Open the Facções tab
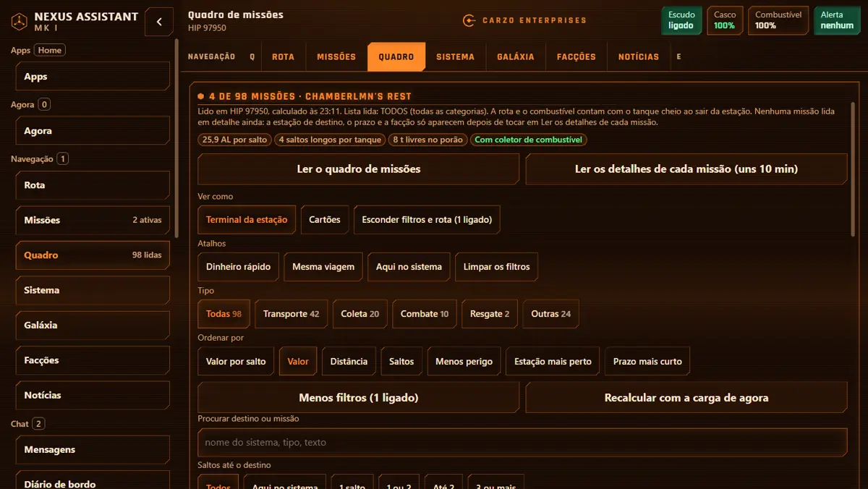 576,56
